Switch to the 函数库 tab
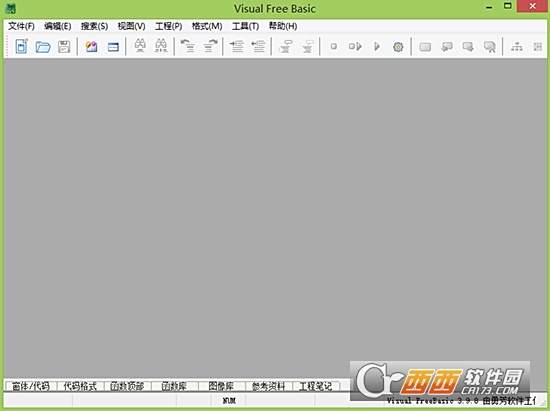Viewport: 550px width, 411px height. click(x=174, y=386)
